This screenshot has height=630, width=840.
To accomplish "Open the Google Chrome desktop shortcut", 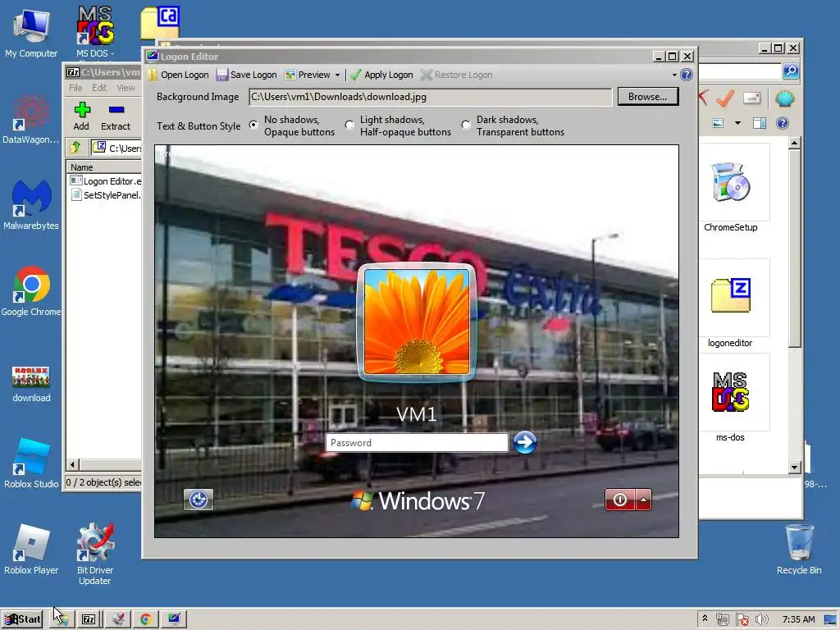I will [31, 291].
